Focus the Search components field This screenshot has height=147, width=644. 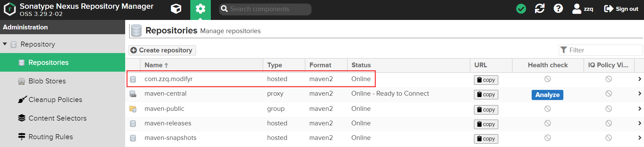[265, 9]
